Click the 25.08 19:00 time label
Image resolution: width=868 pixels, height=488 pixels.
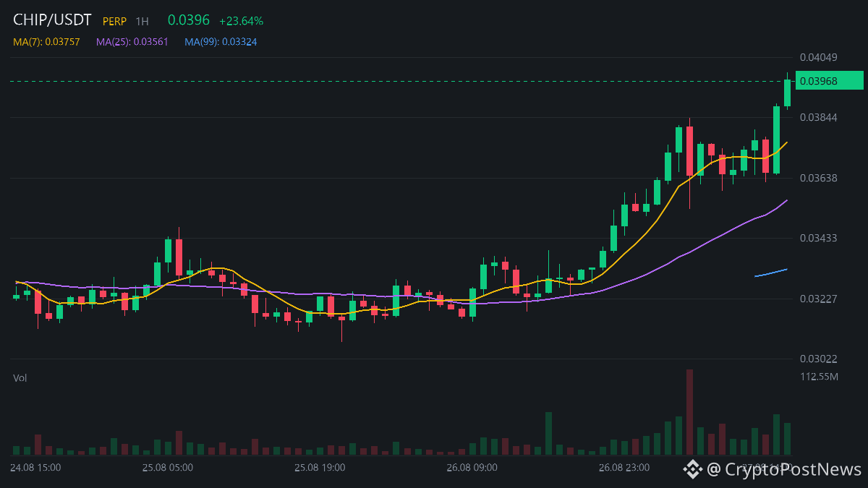point(320,468)
